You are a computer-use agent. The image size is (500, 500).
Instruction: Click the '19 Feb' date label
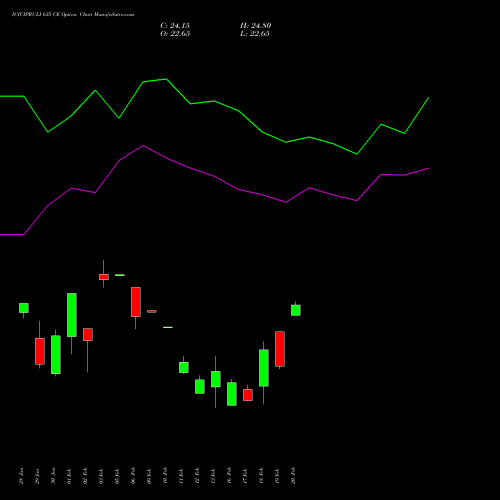click(278, 476)
